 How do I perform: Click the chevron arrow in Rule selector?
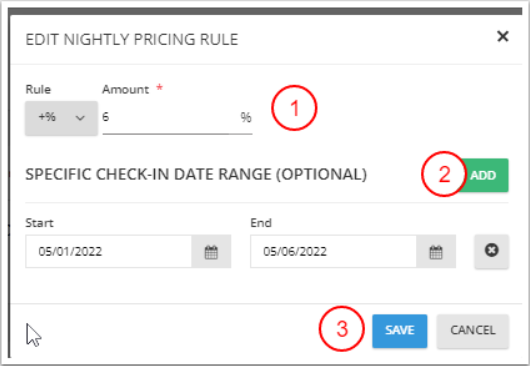click(80, 118)
